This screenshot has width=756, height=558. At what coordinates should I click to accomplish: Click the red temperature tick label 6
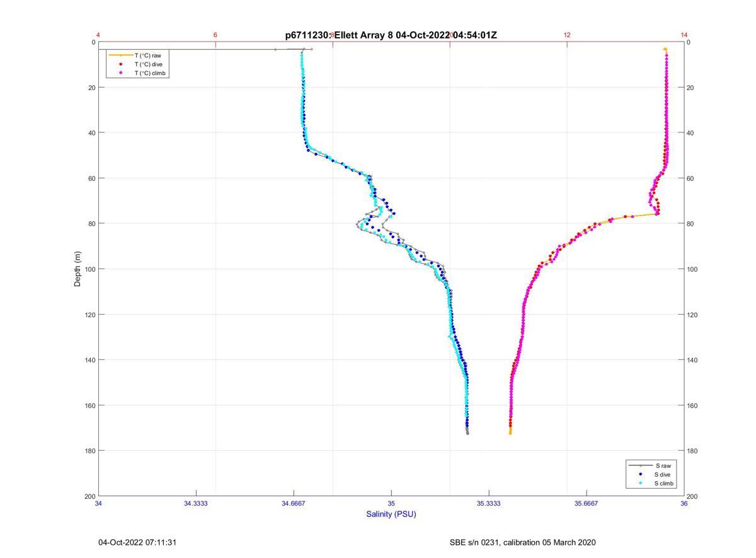click(x=215, y=35)
